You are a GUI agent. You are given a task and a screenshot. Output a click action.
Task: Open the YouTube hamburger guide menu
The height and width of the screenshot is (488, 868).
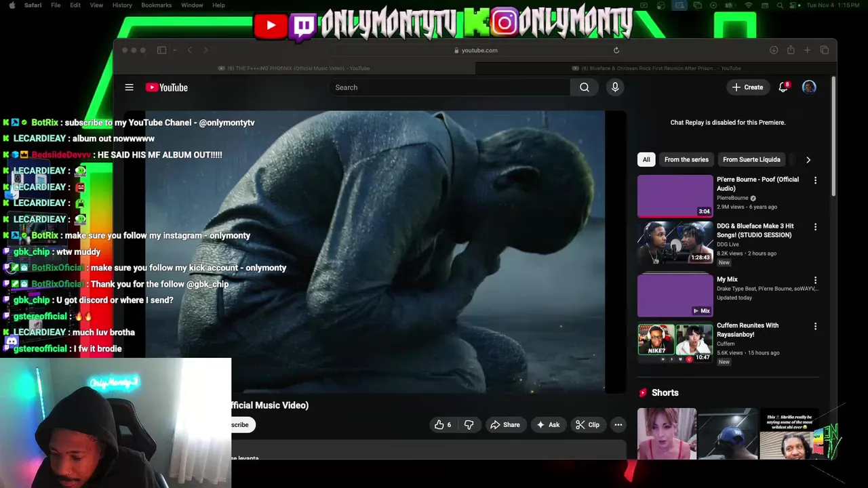pyautogui.click(x=129, y=87)
